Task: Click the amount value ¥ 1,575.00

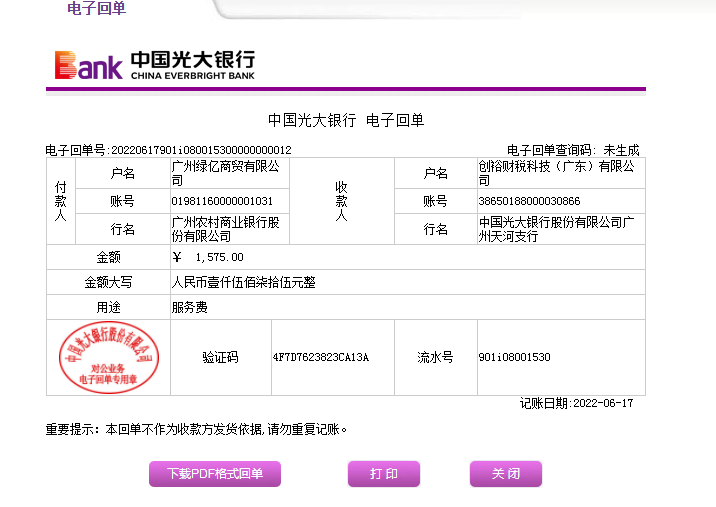Action: point(208,257)
